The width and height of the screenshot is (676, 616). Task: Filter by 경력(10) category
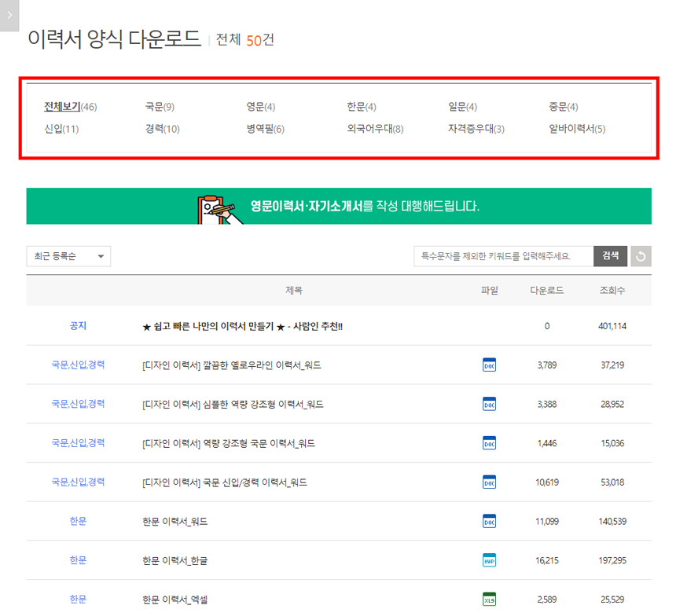(162, 128)
